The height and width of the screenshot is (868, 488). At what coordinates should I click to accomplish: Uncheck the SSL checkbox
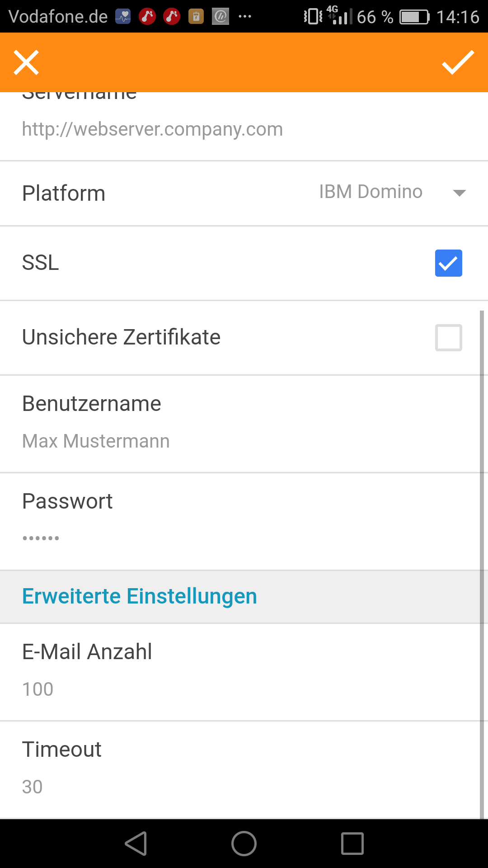coord(448,263)
